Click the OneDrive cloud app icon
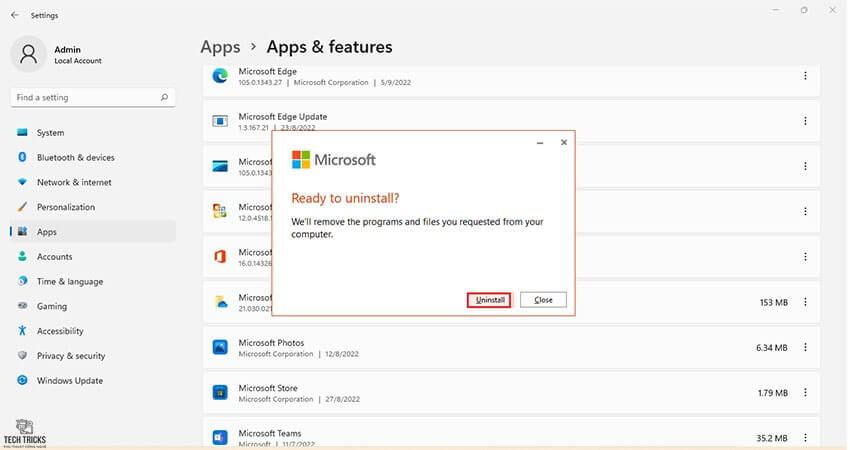850x450 pixels. pyautogui.click(x=221, y=302)
